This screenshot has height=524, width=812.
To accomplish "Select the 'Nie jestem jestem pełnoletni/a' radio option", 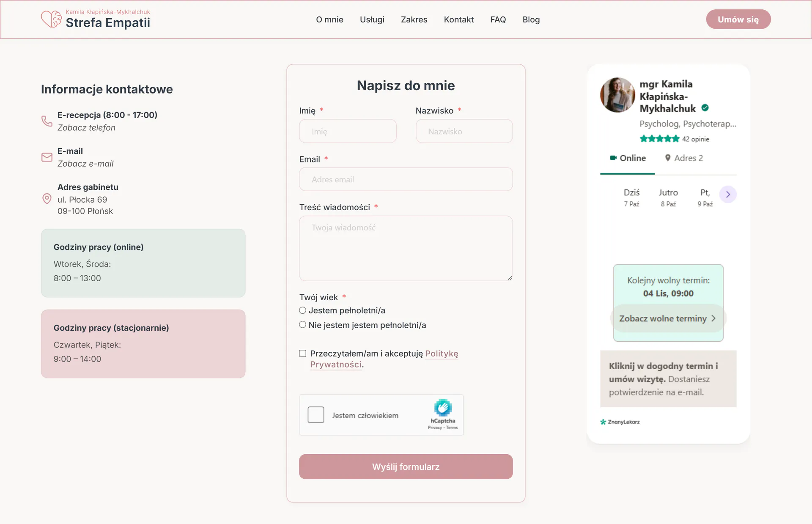I will (303, 325).
